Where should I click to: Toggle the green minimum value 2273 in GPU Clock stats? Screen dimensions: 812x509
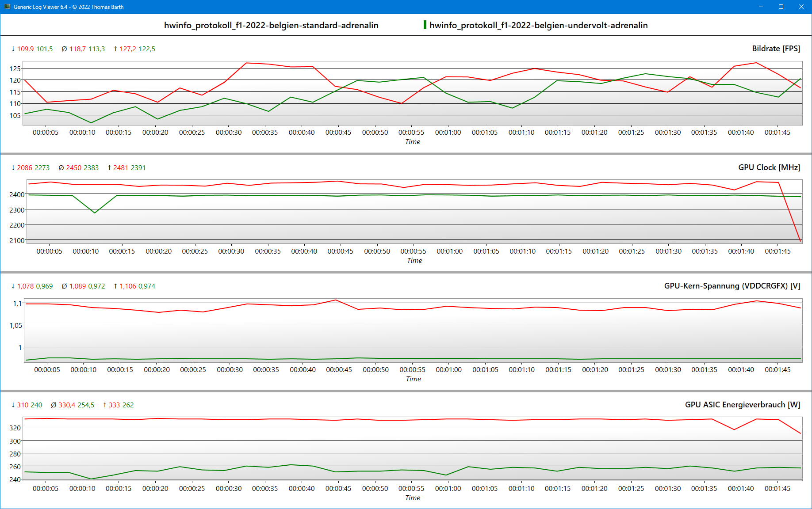[x=43, y=168]
